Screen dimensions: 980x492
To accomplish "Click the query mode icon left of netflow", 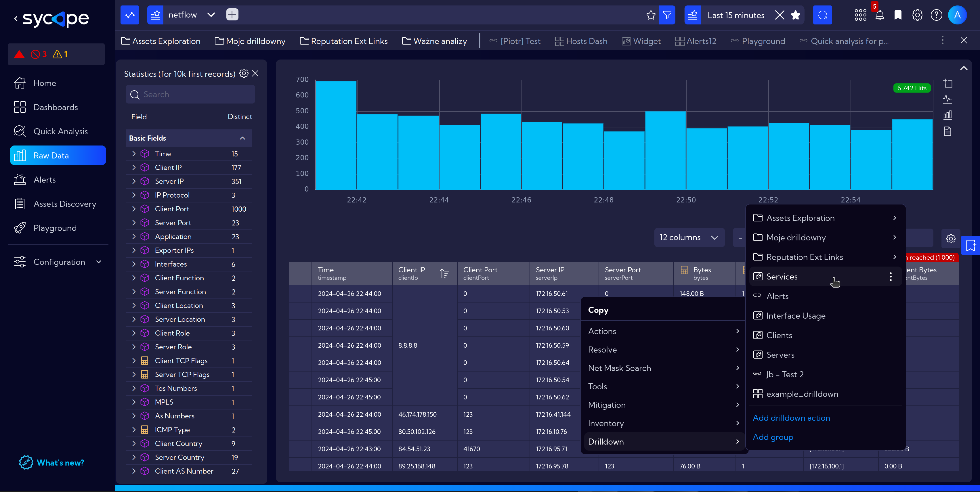I will click(x=155, y=15).
